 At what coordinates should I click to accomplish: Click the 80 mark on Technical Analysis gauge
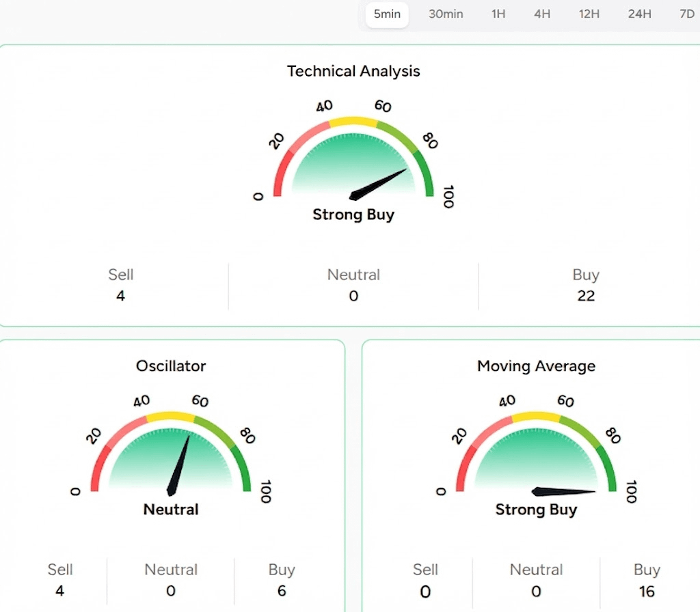(431, 141)
